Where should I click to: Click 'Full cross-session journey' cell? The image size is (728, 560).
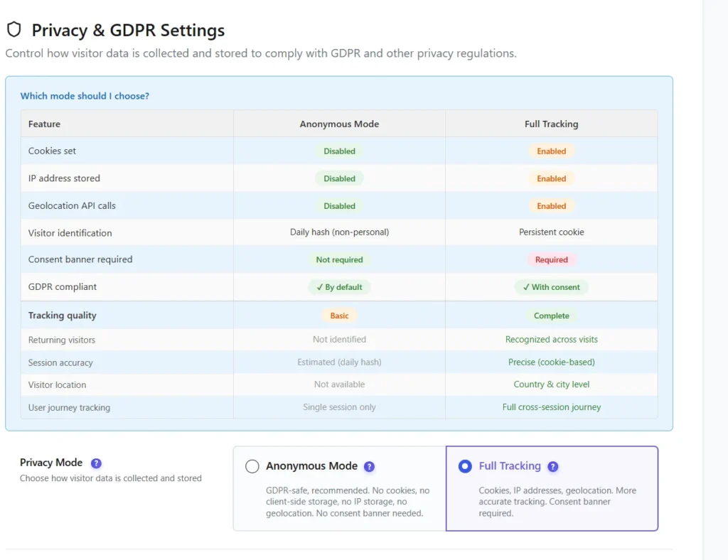click(552, 407)
